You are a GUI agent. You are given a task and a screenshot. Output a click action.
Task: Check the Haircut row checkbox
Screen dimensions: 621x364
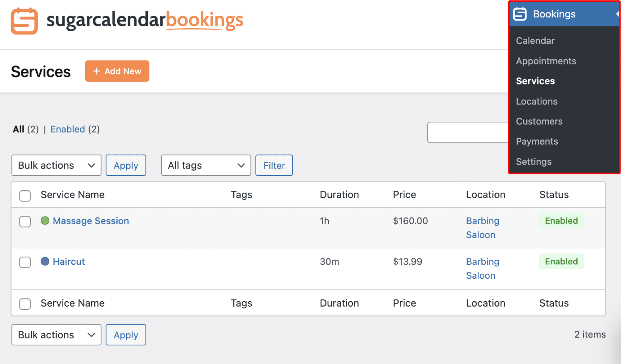pyautogui.click(x=24, y=262)
